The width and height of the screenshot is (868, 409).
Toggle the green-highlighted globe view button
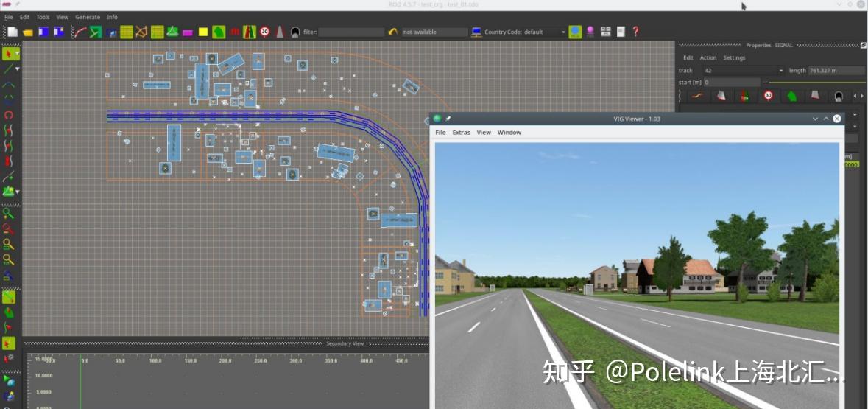tap(575, 32)
